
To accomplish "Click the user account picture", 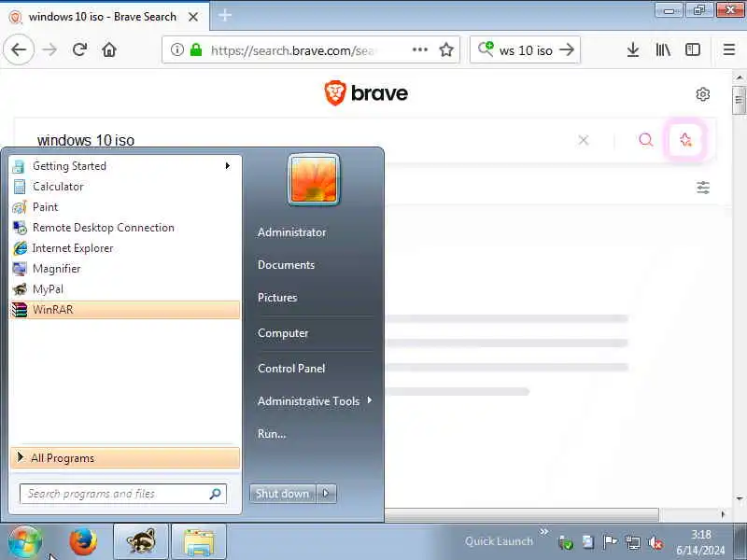I will pos(314,180).
